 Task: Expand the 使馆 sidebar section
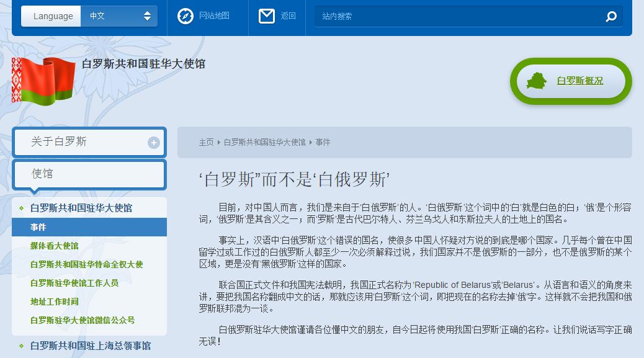pos(89,174)
